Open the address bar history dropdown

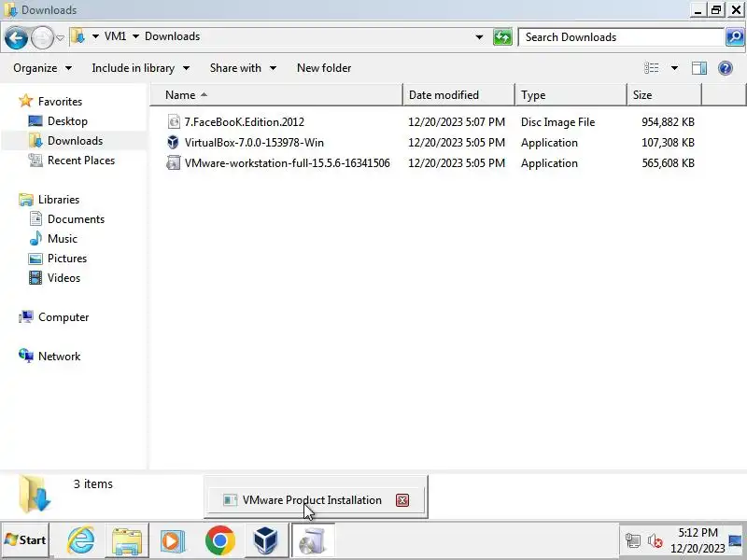479,37
